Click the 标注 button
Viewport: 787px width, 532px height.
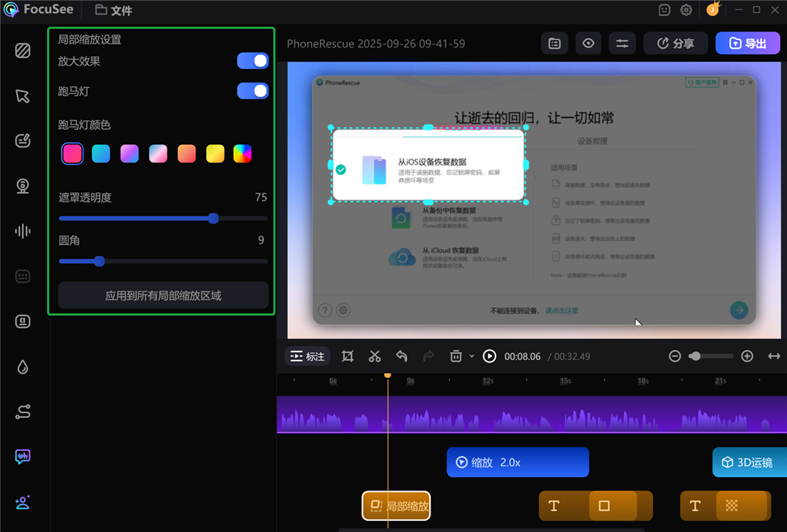(308, 356)
